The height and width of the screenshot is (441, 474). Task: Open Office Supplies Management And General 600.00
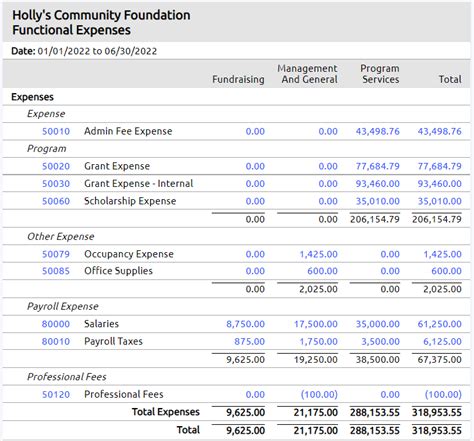pos(322,271)
